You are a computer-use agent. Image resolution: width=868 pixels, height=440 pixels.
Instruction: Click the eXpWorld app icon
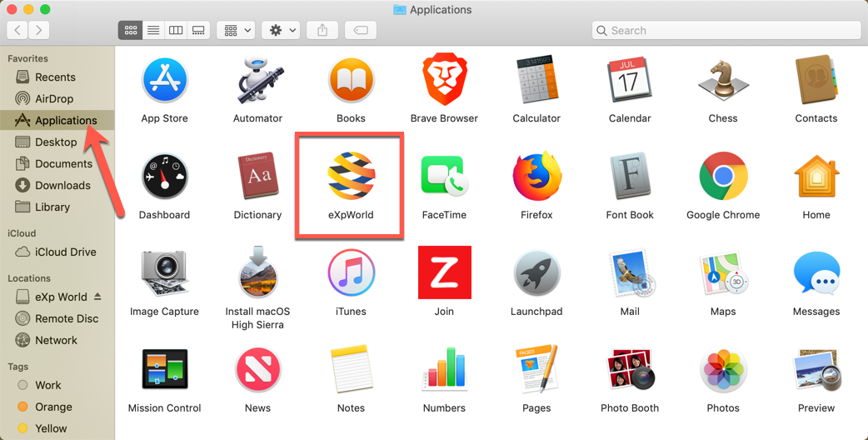351,176
